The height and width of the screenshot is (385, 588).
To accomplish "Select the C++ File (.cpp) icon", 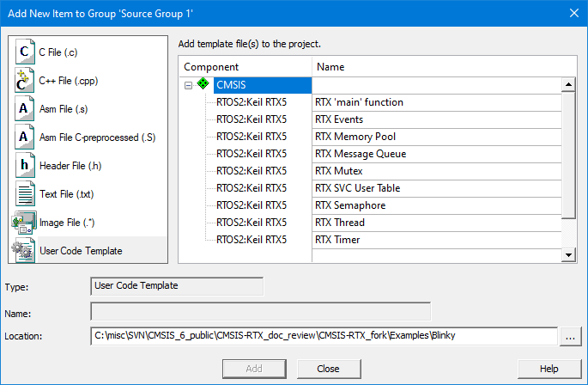I will pos(25,80).
